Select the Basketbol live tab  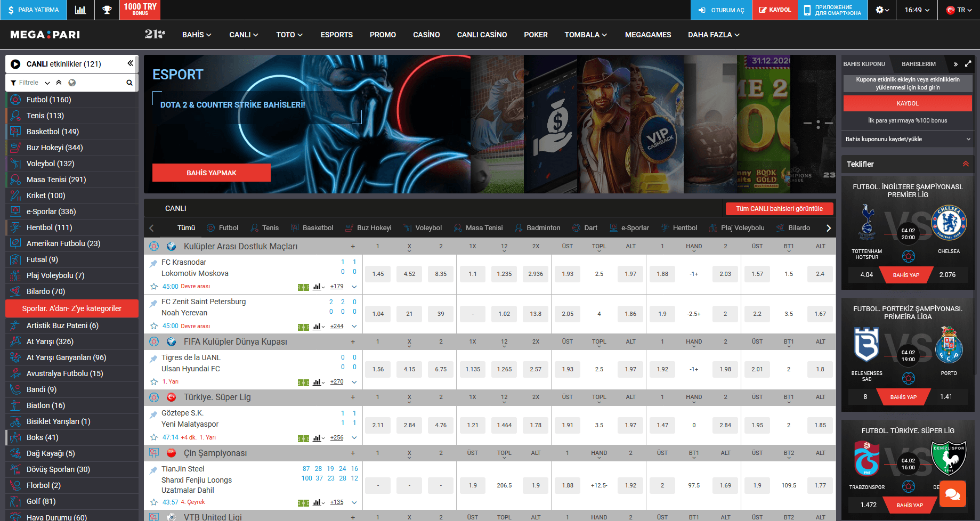click(x=312, y=228)
